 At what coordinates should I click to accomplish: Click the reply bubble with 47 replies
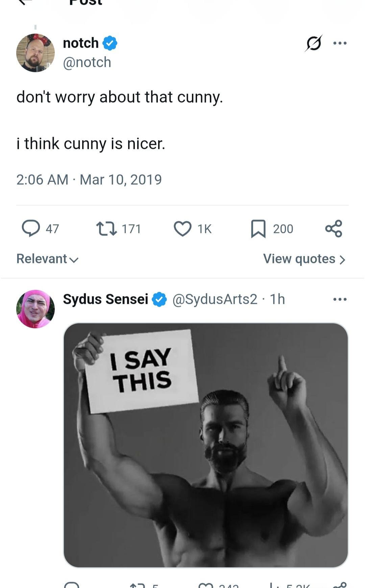pos(31,229)
